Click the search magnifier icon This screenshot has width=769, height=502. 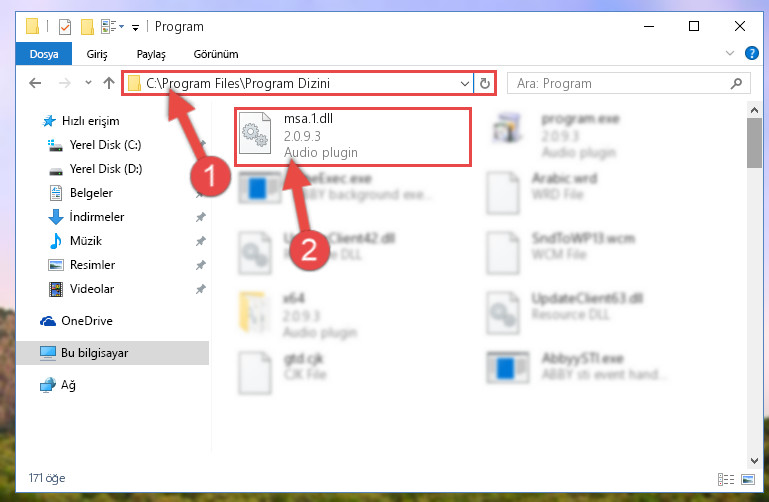click(736, 84)
